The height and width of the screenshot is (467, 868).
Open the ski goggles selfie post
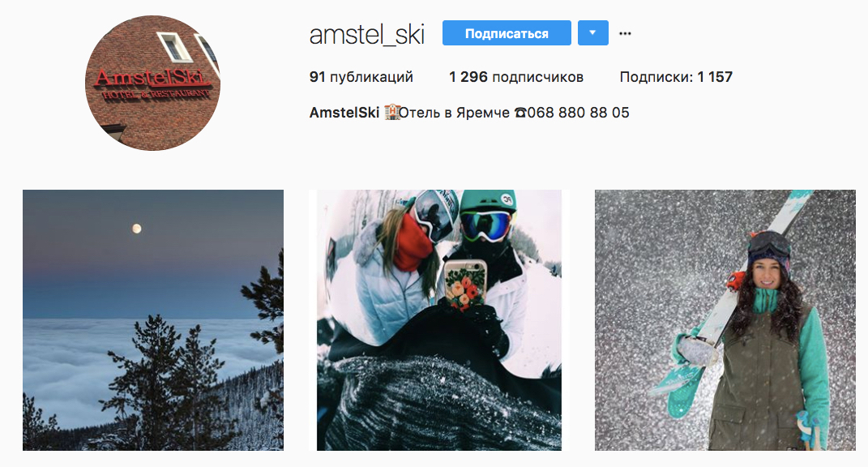tap(439, 320)
